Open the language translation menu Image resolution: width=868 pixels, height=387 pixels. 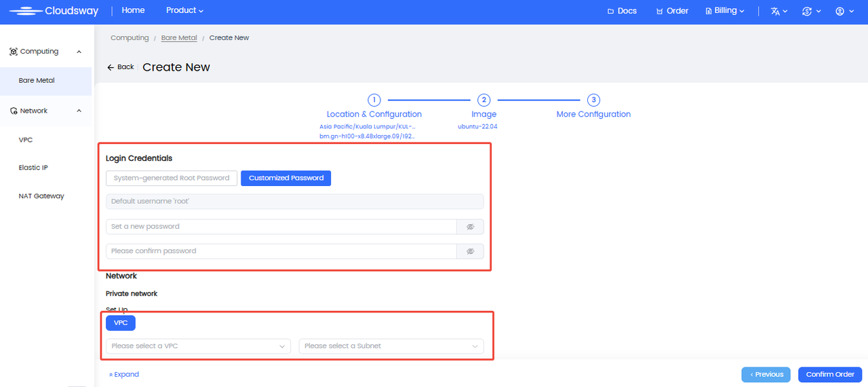click(778, 12)
